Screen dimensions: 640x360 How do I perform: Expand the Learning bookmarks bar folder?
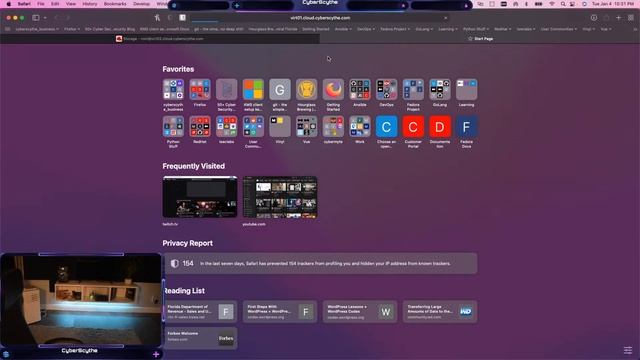point(448,29)
